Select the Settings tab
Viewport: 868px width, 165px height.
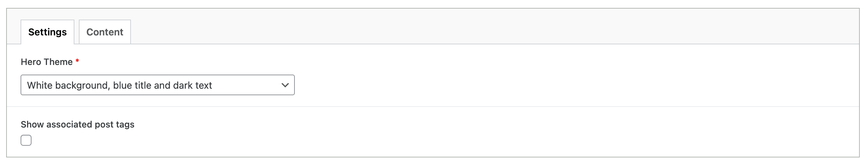tap(47, 32)
